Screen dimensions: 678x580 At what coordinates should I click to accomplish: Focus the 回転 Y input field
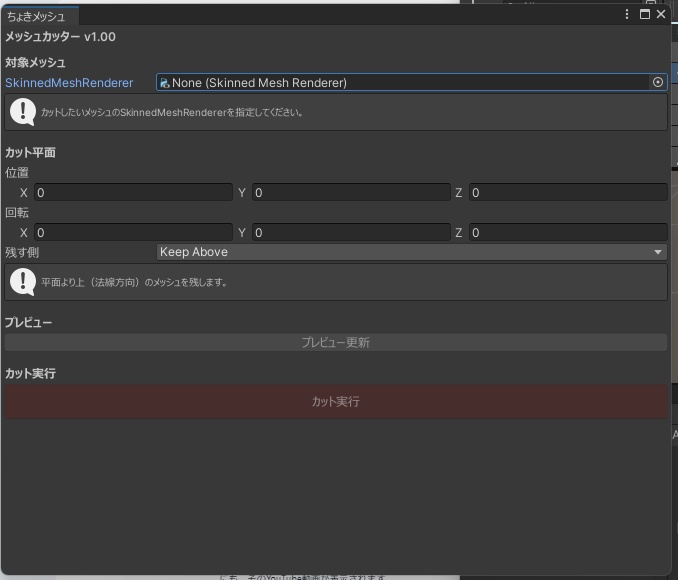point(351,233)
